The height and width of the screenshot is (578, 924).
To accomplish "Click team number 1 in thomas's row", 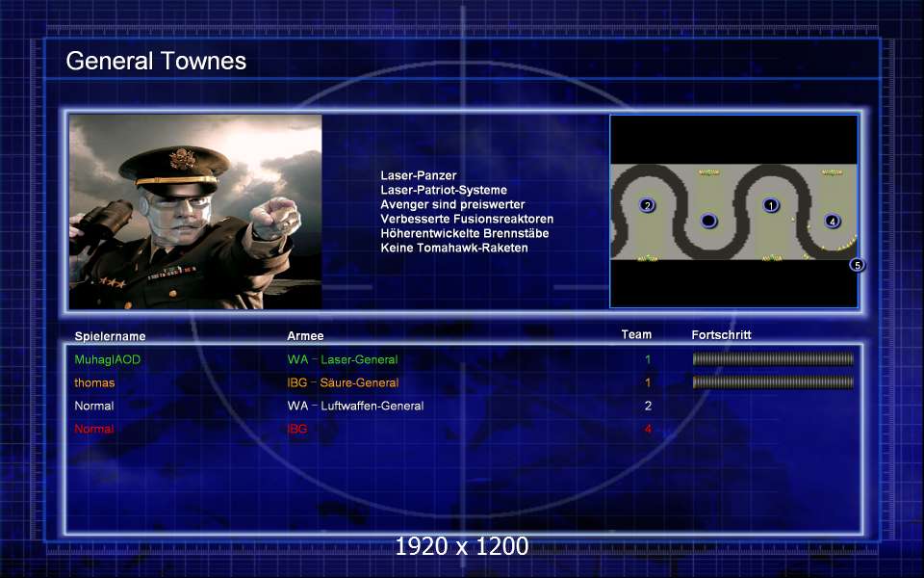I will coord(648,382).
